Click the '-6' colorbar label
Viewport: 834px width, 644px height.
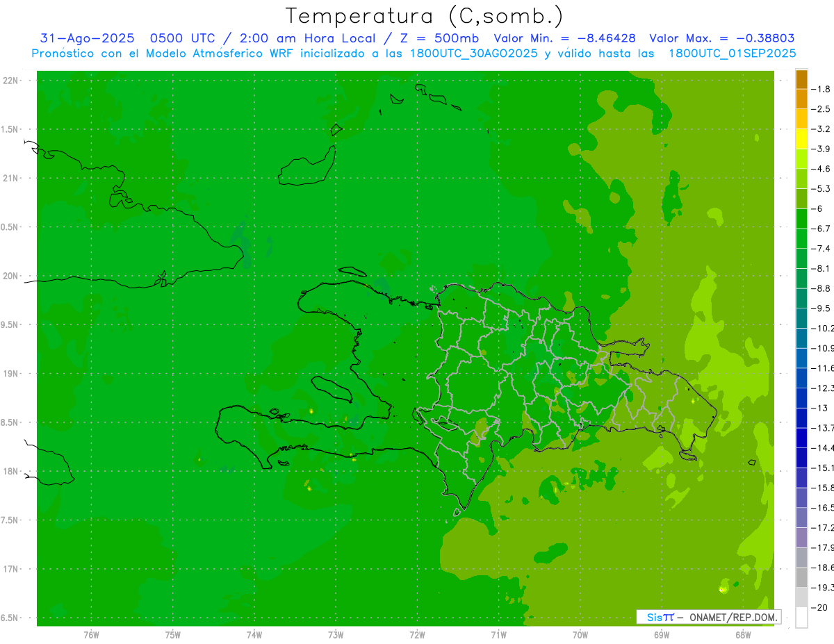(x=817, y=208)
